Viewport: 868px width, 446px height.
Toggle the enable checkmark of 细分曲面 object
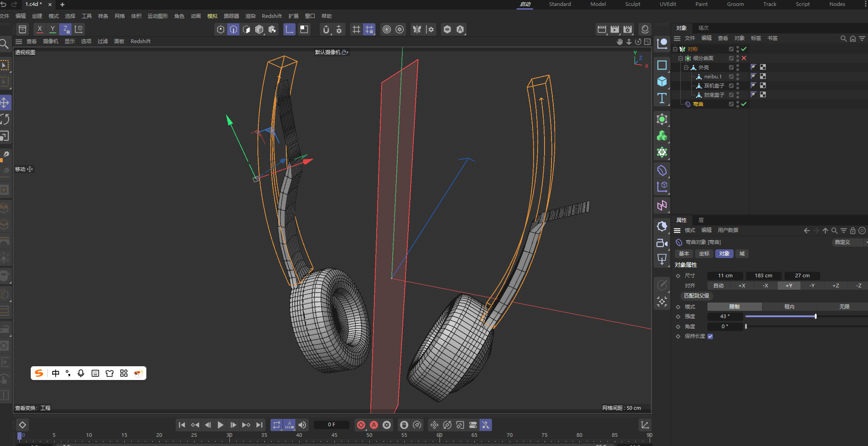pos(744,58)
